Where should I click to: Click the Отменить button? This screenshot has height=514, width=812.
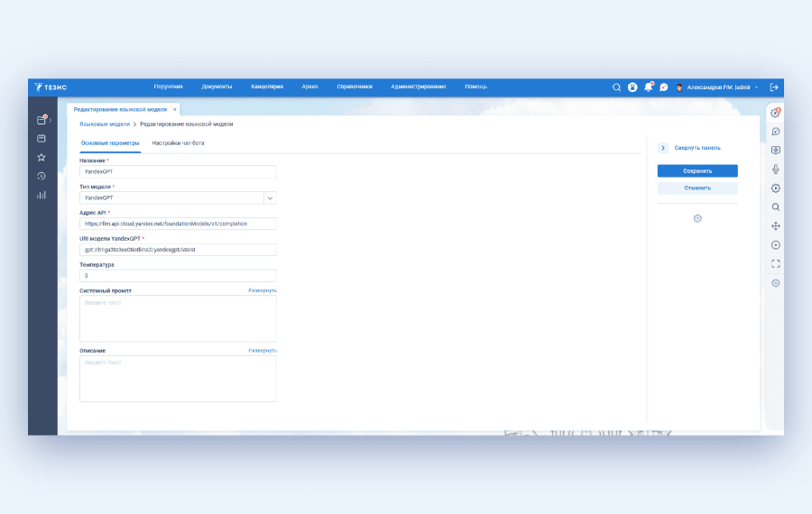pos(697,188)
